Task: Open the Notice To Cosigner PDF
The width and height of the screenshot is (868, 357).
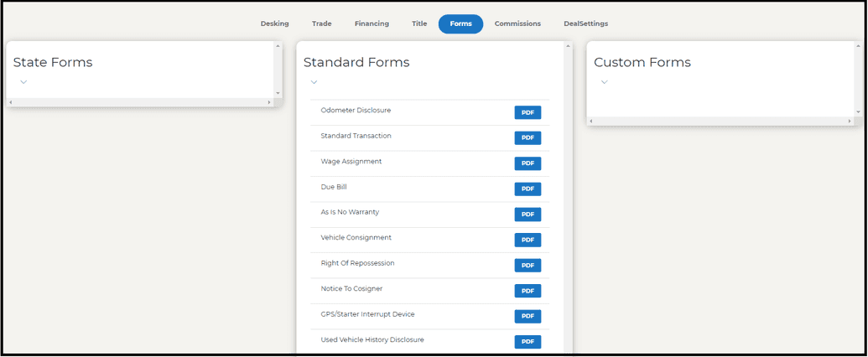Action: click(528, 291)
